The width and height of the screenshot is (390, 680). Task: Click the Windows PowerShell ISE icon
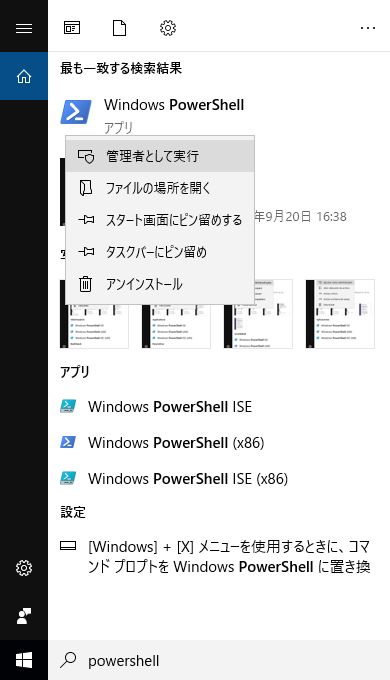point(68,406)
